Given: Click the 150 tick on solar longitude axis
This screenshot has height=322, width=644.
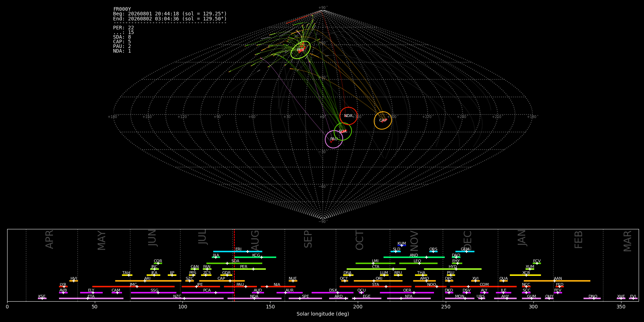Looking at the screenshot, I should click(x=270, y=307).
